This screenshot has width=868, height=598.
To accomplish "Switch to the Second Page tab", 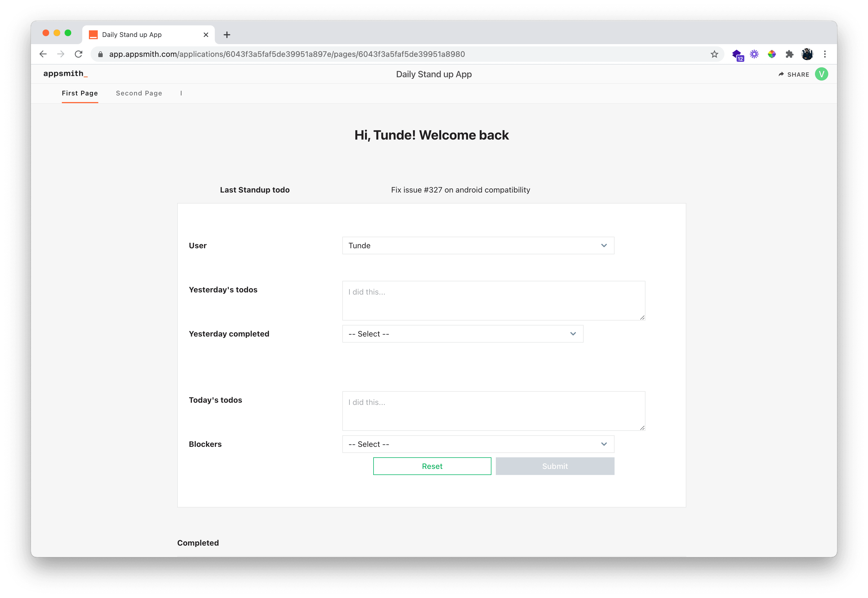I will pos(139,93).
